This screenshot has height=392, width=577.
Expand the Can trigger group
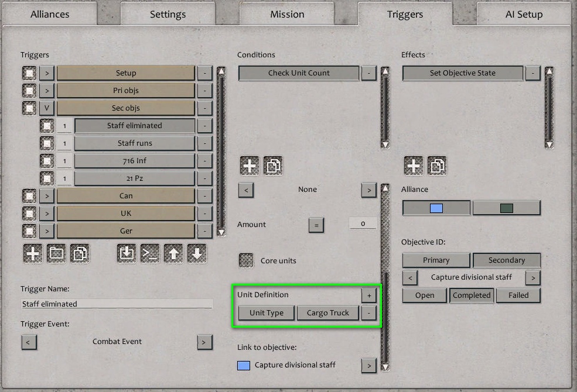click(x=47, y=196)
